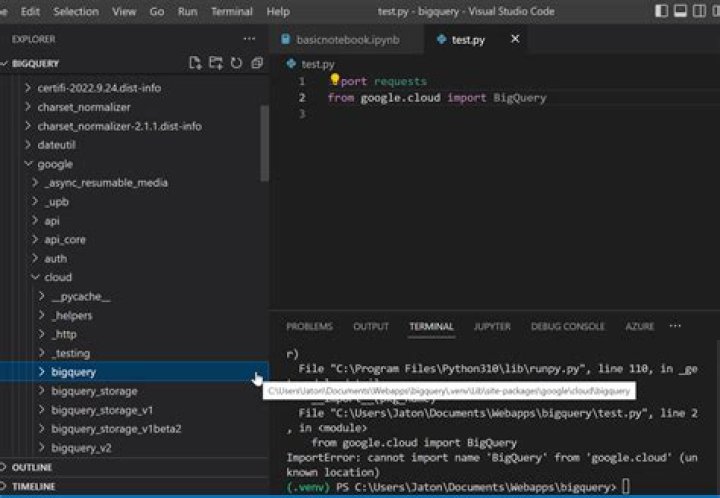Image resolution: width=720 pixels, height=498 pixels.
Task: Collapse all folders in Explorer
Action: point(257,63)
